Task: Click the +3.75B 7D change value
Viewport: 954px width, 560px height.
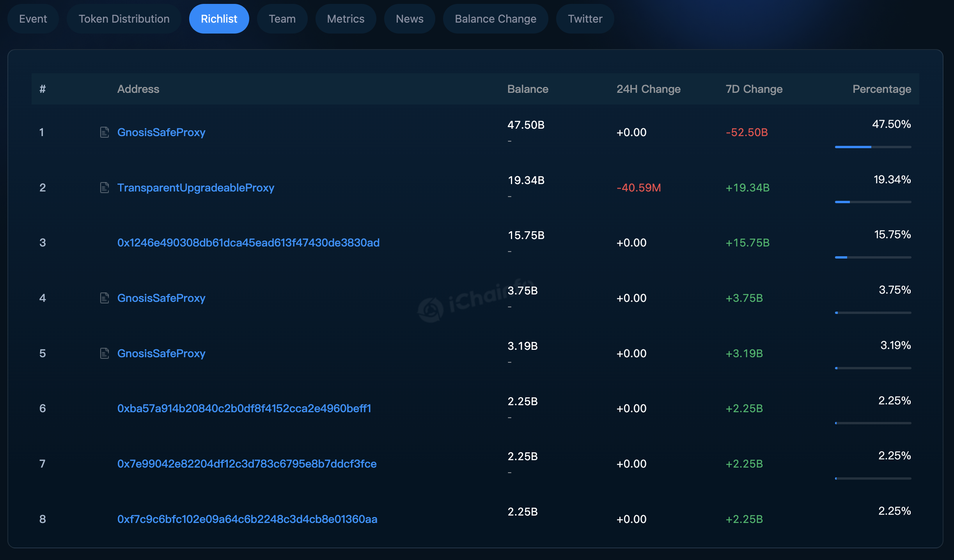Action: click(x=744, y=298)
